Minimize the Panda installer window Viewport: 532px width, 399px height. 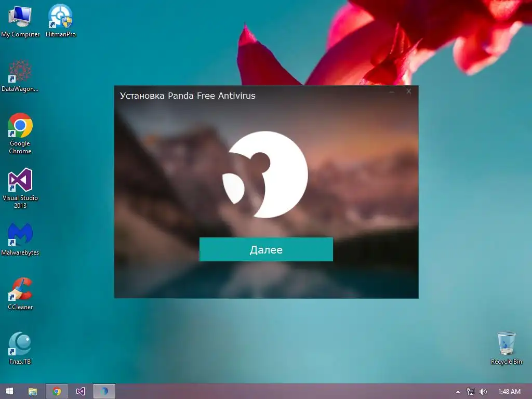coord(392,91)
